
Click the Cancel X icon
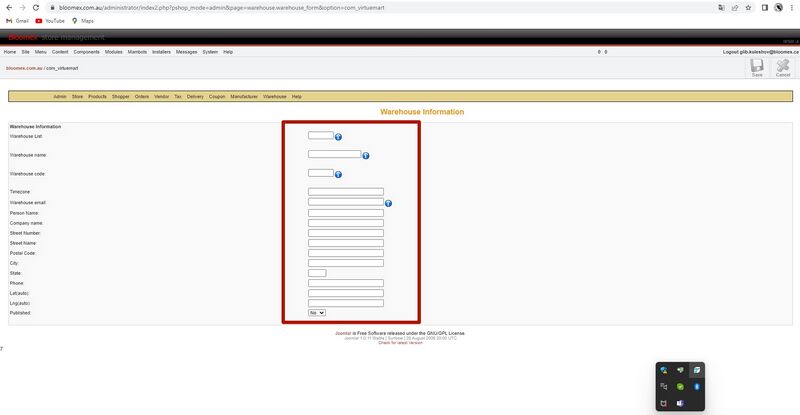[783, 65]
